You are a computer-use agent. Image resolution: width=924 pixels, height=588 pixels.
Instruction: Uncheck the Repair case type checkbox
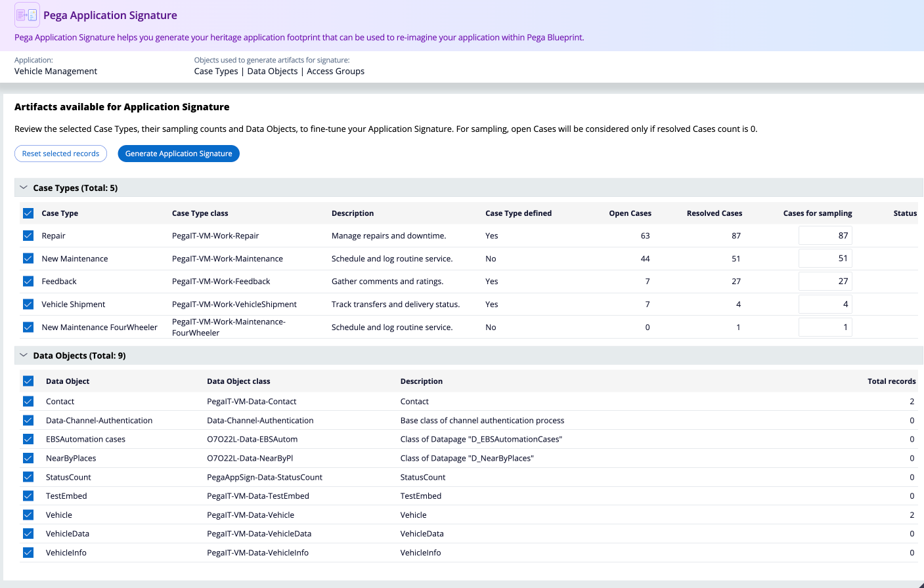pos(28,236)
